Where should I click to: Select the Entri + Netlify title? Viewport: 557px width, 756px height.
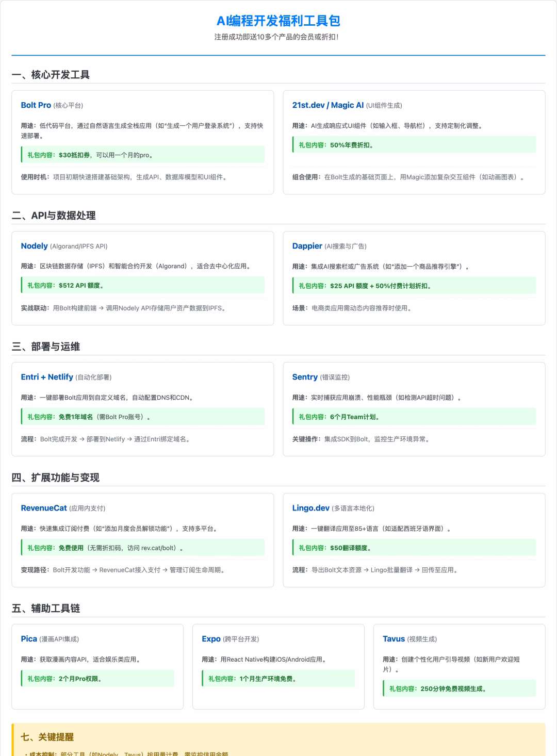tap(48, 377)
